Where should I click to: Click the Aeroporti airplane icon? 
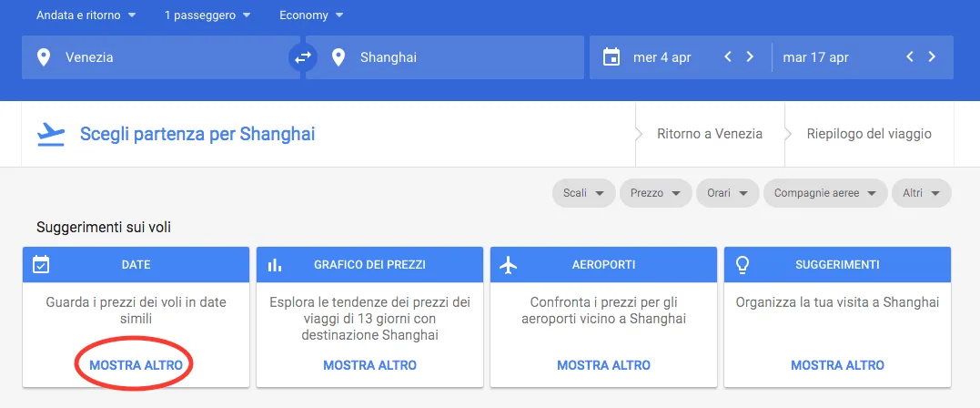pos(509,264)
